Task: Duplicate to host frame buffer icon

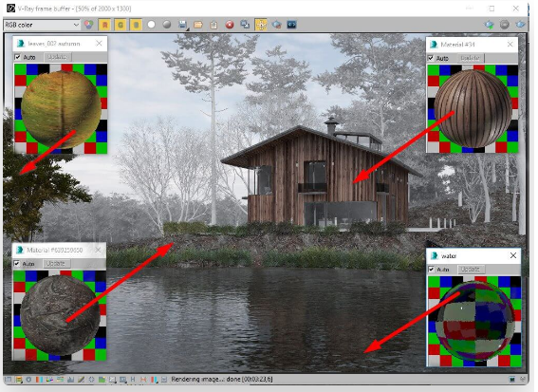Action: click(x=245, y=25)
